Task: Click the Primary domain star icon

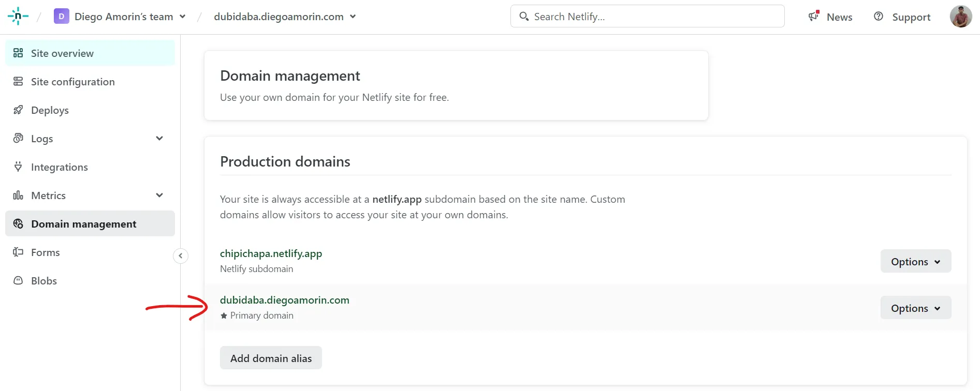Action: 224,315
